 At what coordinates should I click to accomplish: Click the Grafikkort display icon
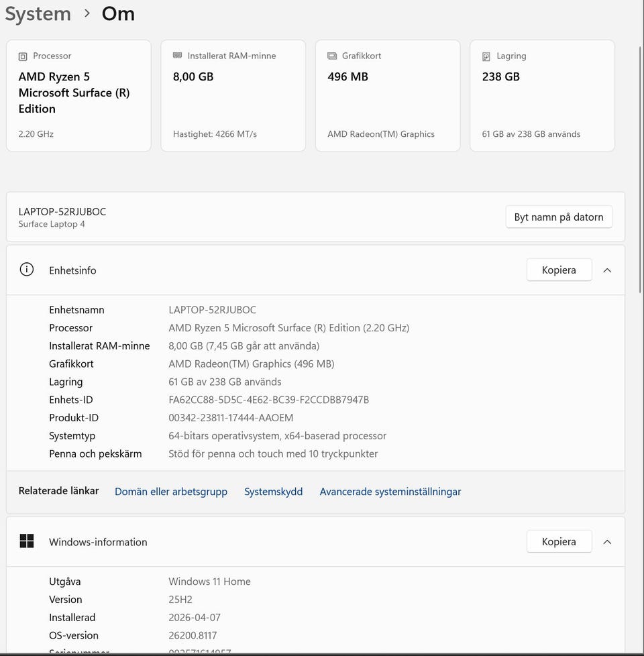click(332, 56)
